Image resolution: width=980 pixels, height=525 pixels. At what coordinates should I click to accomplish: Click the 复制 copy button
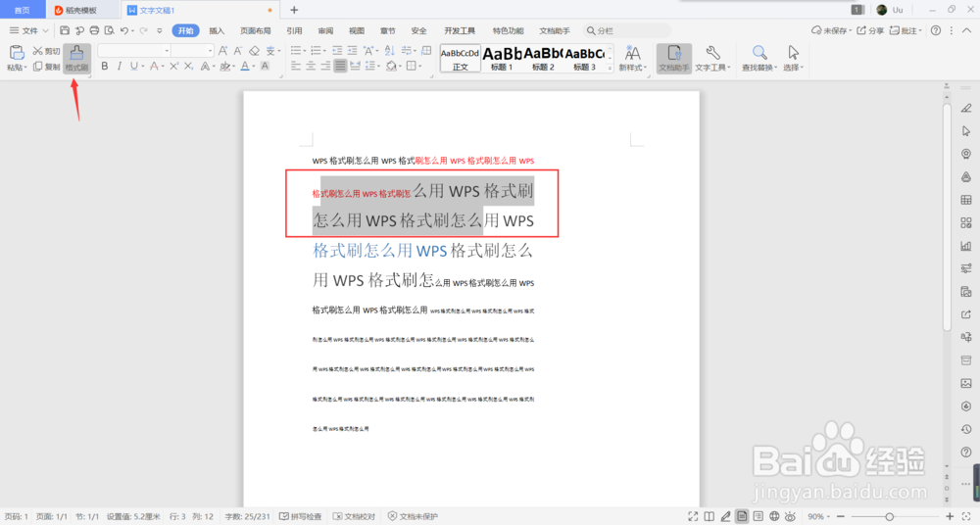(47, 67)
